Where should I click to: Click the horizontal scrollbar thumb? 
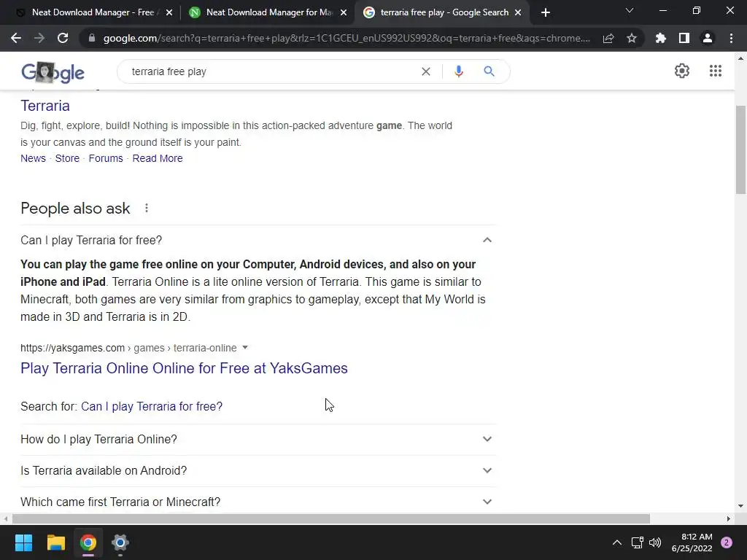pos(331,518)
